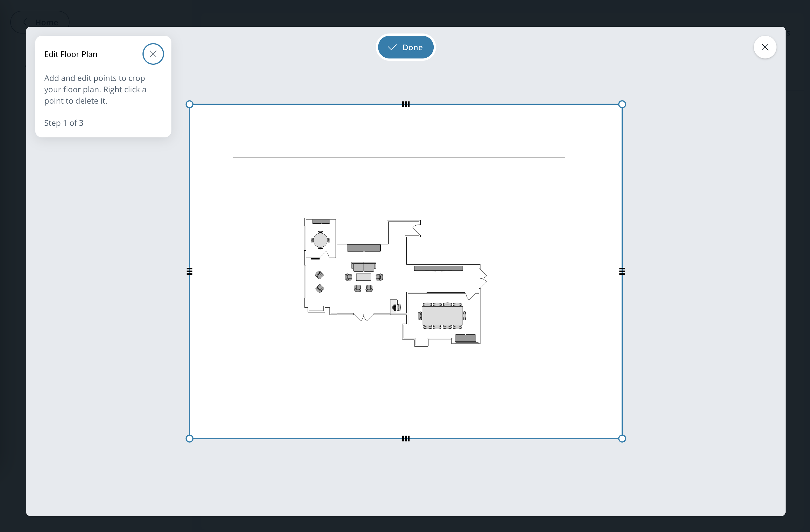Click the small desk beside the conference room
Screen dimensions: 810x532
393,306
